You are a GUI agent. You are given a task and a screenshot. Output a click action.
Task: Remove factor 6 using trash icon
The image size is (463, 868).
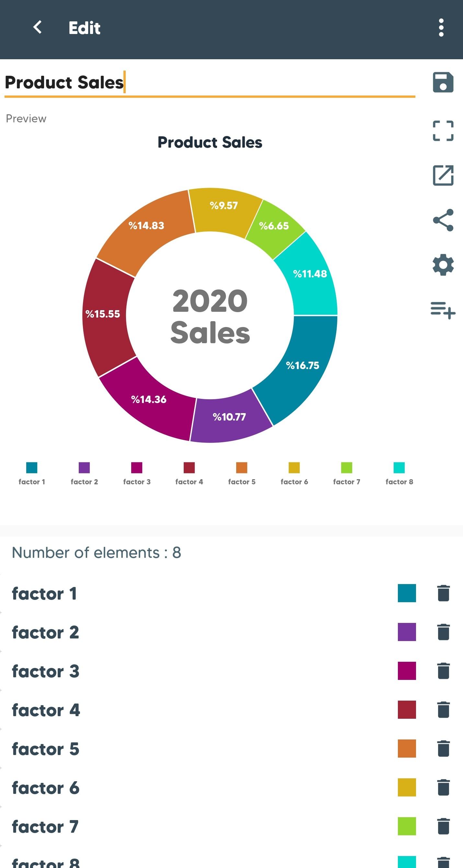pos(443,788)
